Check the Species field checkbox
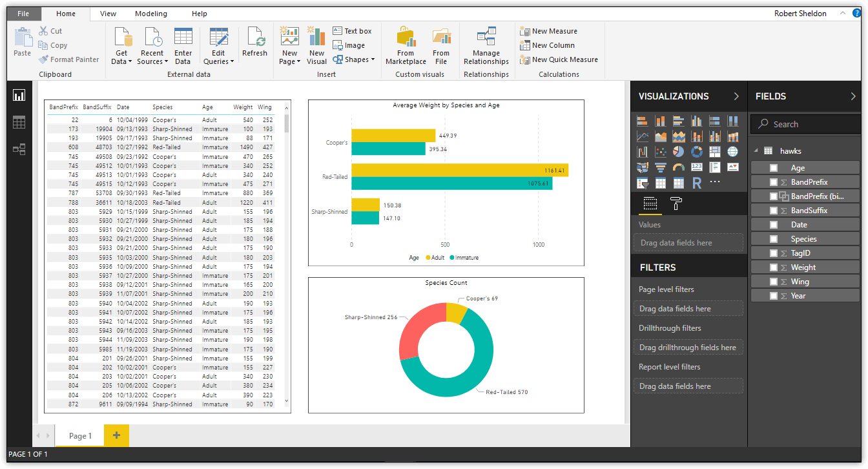The width and height of the screenshot is (868, 469). click(x=774, y=239)
